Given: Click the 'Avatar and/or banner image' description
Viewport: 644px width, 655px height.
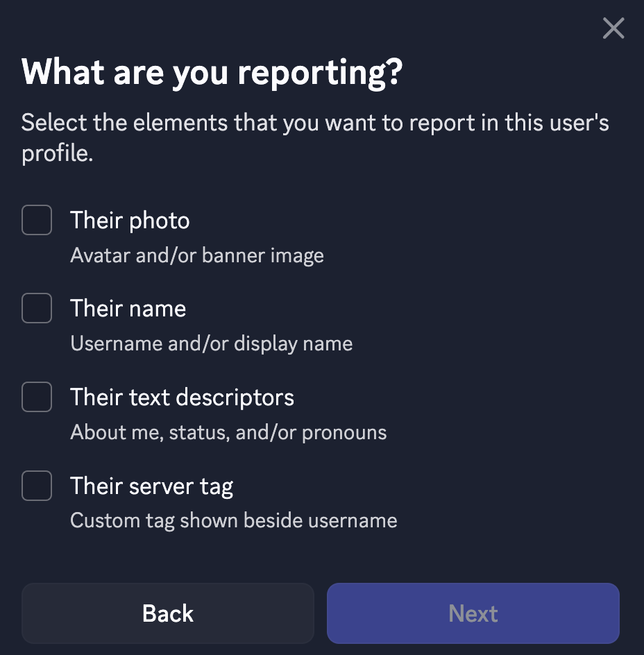Looking at the screenshot, I should tap(197, 255).
